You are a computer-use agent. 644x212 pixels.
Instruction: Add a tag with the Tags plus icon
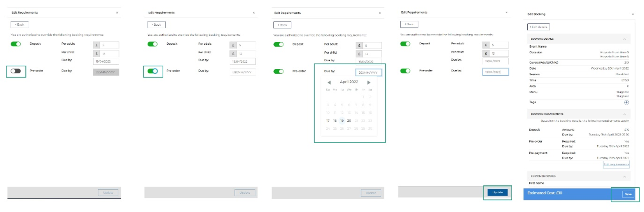point(626,103)
